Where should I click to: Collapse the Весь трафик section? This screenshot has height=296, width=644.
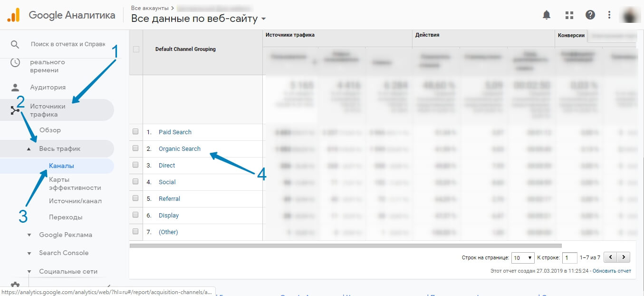coord(29,149)
